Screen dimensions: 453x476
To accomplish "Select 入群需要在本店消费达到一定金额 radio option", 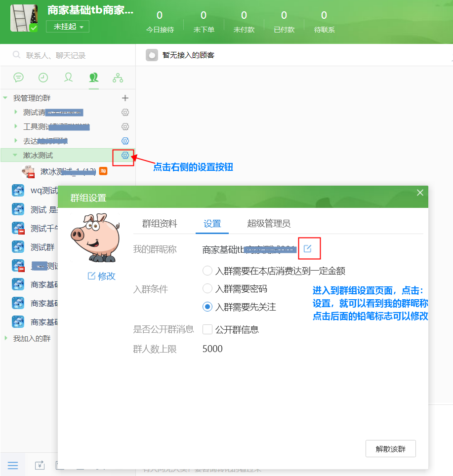I will point(207,271).
